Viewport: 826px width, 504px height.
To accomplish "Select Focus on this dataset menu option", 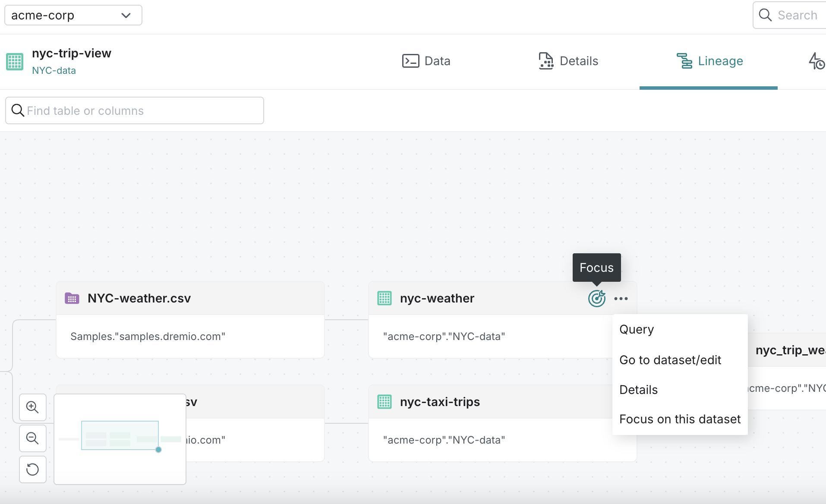I will pyautogui.click(x=680, y=419).
